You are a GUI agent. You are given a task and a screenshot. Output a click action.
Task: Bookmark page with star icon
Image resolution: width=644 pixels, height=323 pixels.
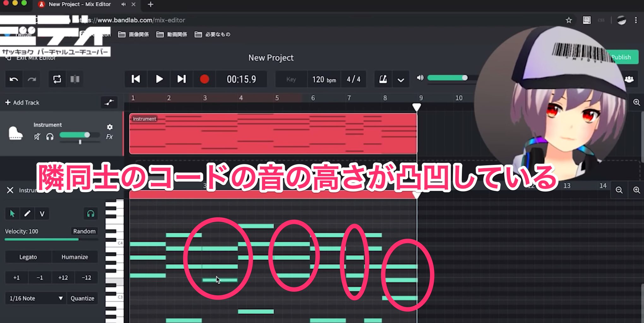coord(569,20)
